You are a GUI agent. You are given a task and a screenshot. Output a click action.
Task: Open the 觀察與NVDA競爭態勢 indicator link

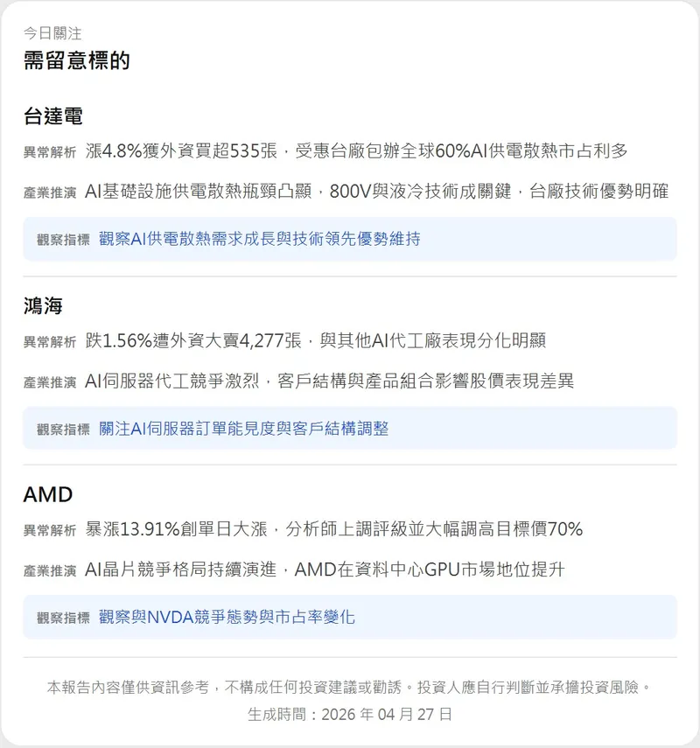[x=227, y=618]
